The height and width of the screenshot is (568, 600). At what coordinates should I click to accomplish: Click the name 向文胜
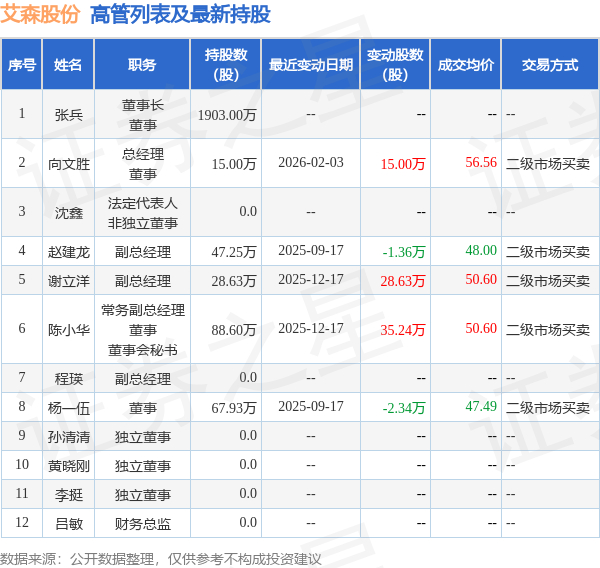(x=68, y=164)
